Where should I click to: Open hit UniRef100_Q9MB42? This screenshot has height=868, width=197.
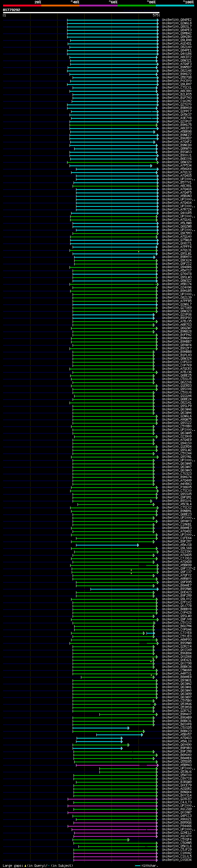176,33
